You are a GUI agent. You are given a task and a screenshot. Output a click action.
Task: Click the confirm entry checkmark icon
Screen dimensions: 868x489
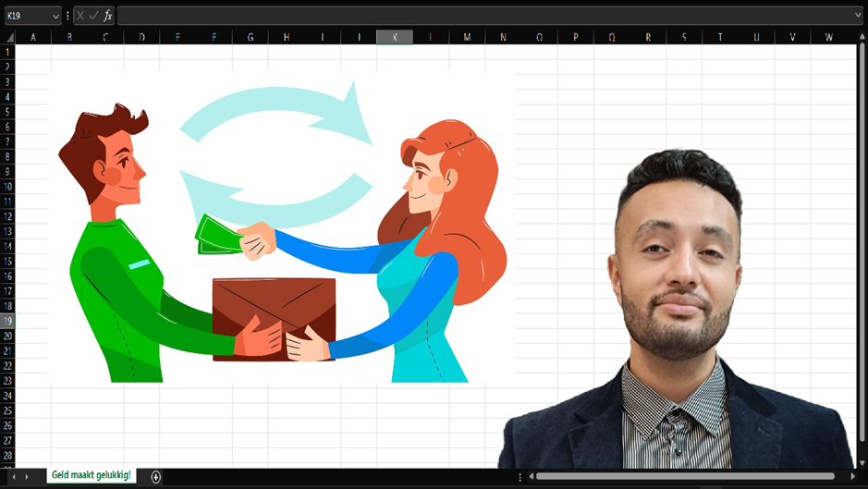tap(93, 16)
